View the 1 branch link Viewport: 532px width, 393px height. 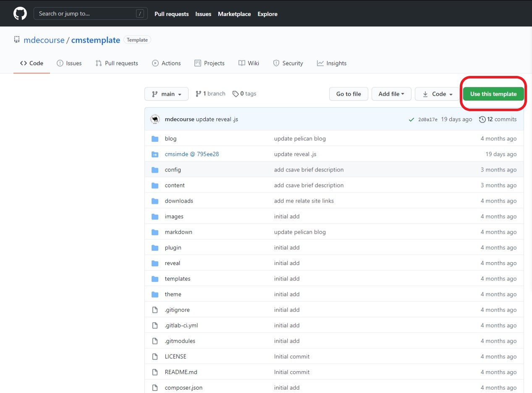point(210,94)
